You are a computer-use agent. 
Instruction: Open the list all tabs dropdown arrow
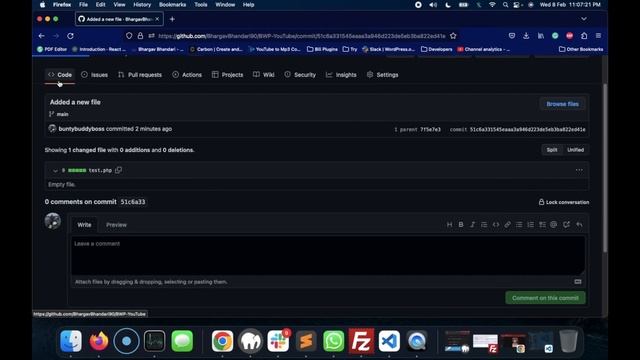click(584, 19)
